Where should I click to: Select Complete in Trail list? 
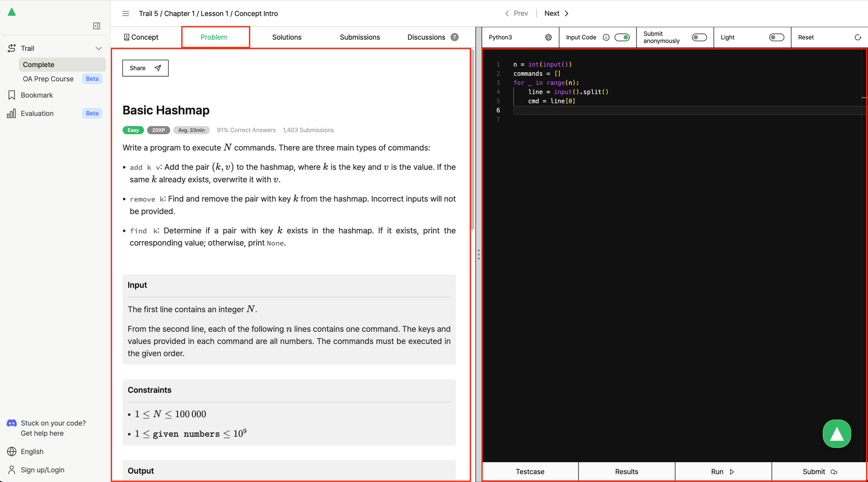pos(62,64)
